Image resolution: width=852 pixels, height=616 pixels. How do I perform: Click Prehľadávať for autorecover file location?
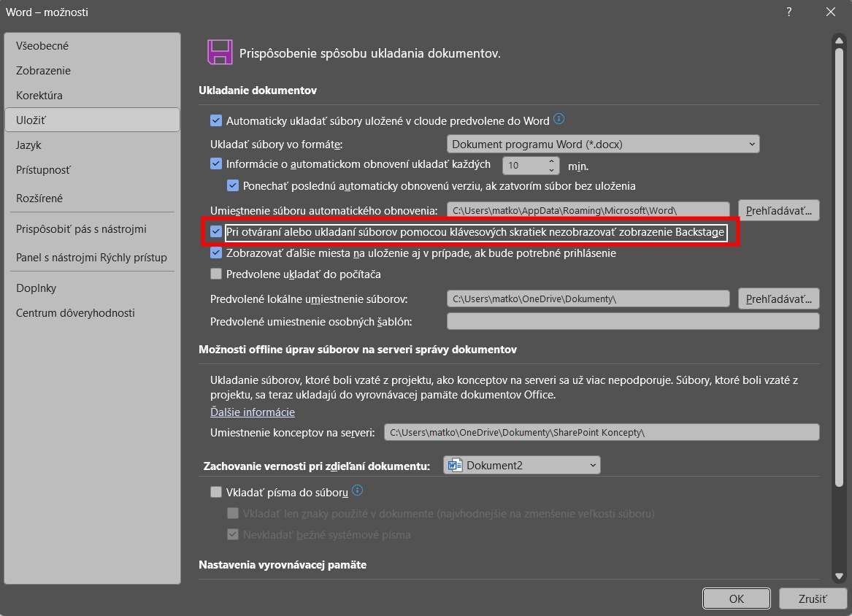click(779, 211)
